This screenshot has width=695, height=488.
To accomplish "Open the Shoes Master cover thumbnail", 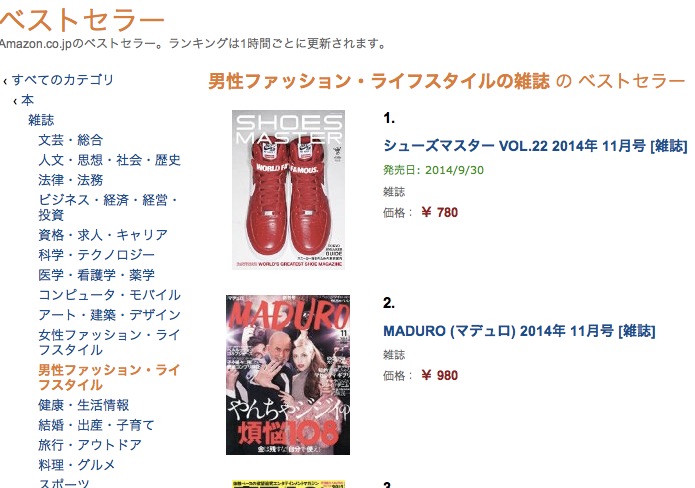I will [289, 190].
